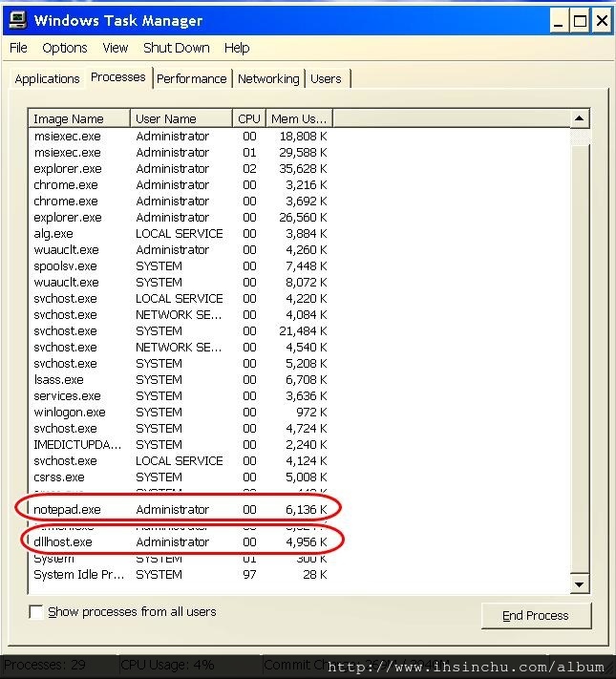
Task: Select the alg.exe process
Action: point(181,233)
